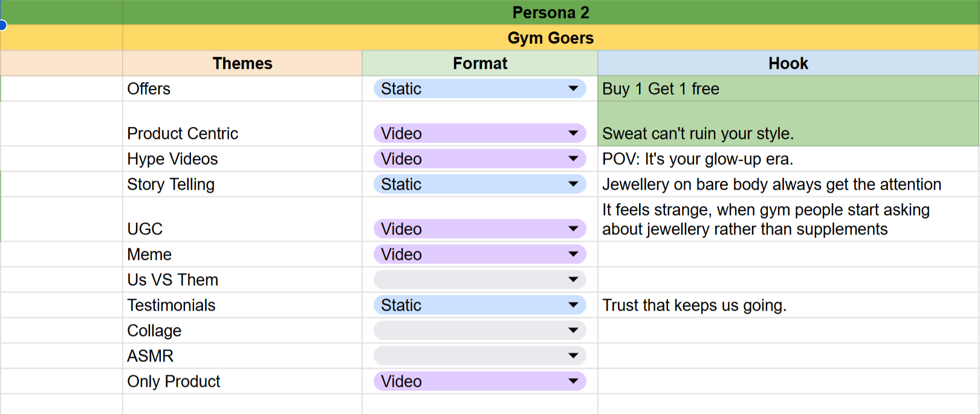Viewport: 980px width, 414px height.
Task: Select the Persona 2 header cell
Action: click(x=550, y=13)
